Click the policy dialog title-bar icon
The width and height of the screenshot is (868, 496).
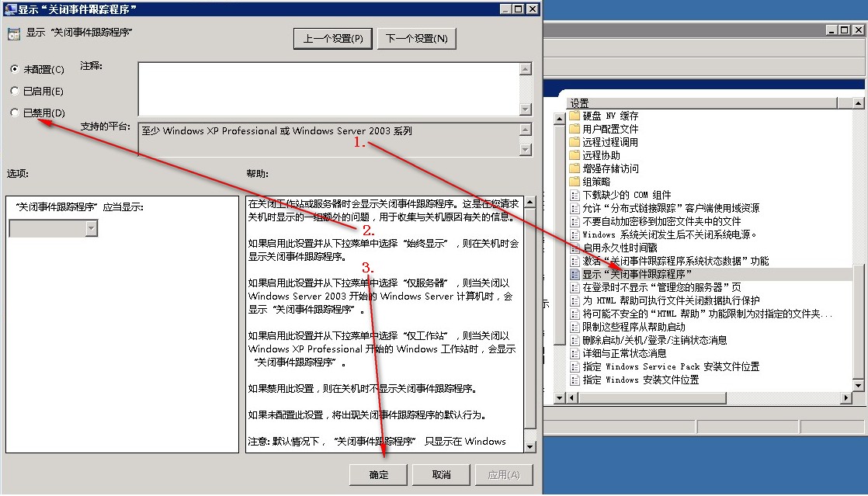pos(11,9)
